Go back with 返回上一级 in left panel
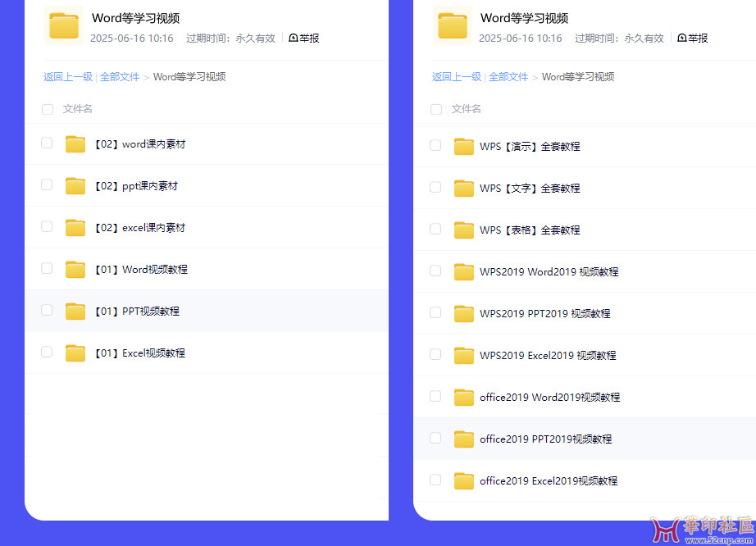Screen dimensions: 756x546 tap(68, 77)
